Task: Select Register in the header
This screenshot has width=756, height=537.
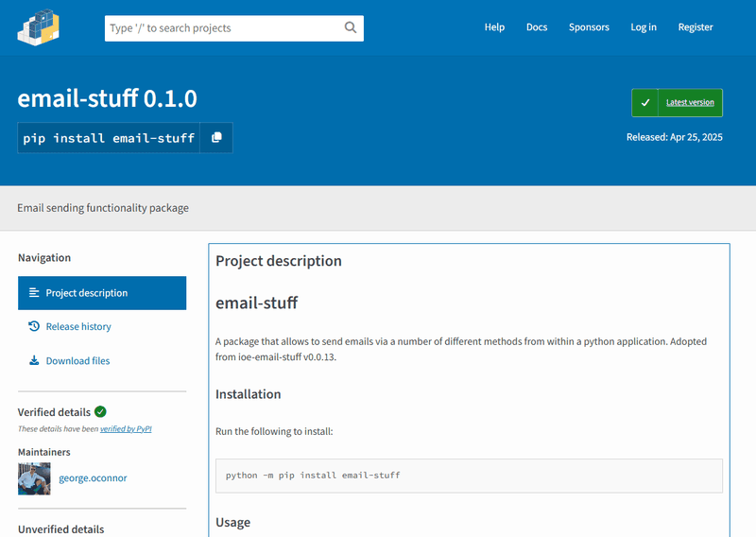Action: tap(696, 27)
